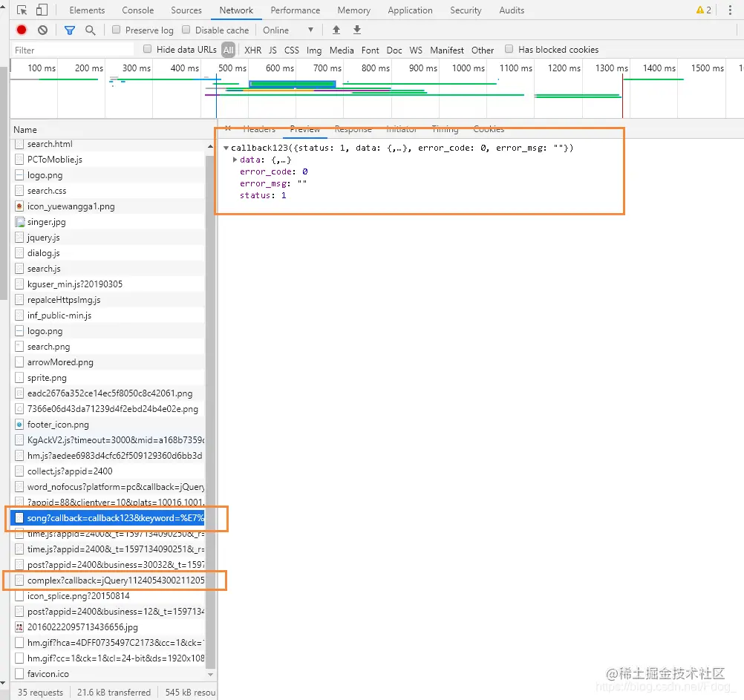Filter requests by JS

(273, 50)
